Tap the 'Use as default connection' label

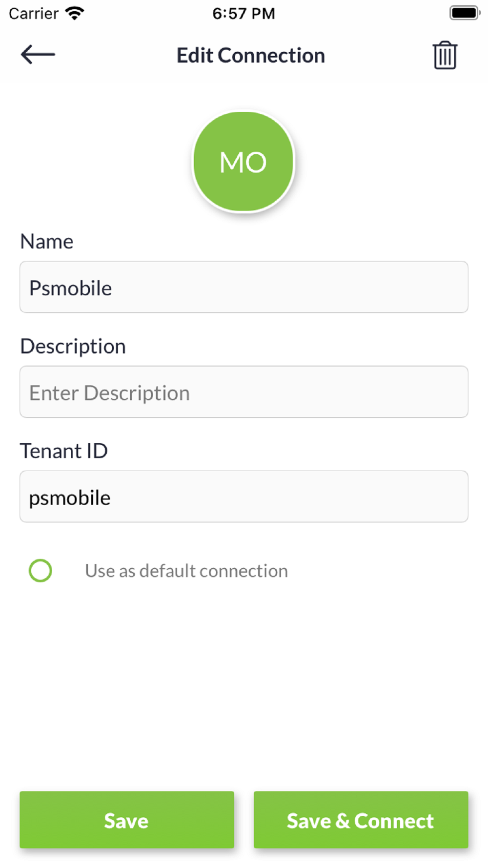[x=186, y=571]
